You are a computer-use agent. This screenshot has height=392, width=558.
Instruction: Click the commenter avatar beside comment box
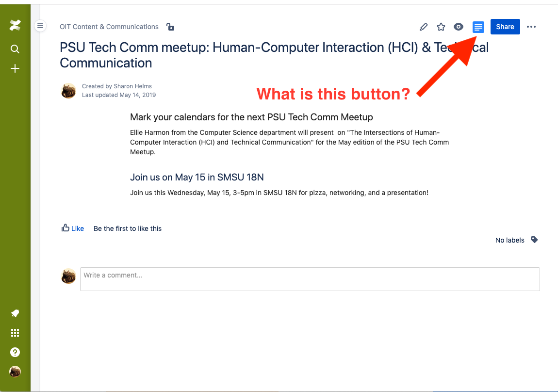point(69,276)
